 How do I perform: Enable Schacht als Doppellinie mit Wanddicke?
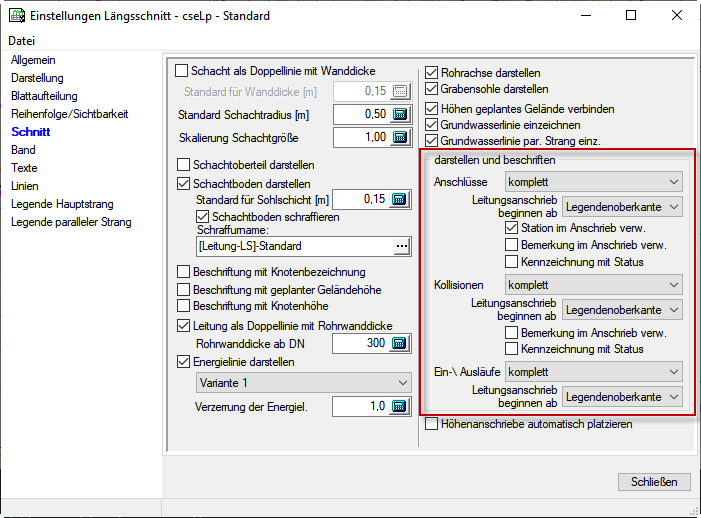[182, 71]
